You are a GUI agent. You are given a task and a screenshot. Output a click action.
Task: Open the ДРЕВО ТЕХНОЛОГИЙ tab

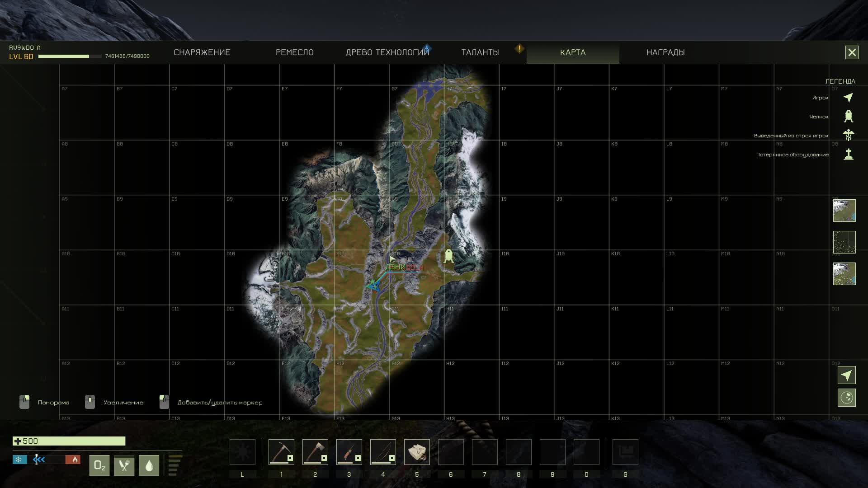[387, 52]
